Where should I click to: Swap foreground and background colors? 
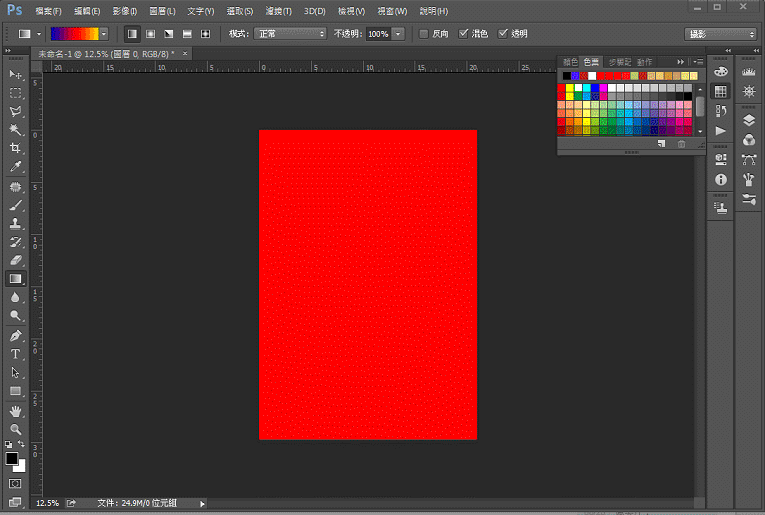click(x=21, y=444)
